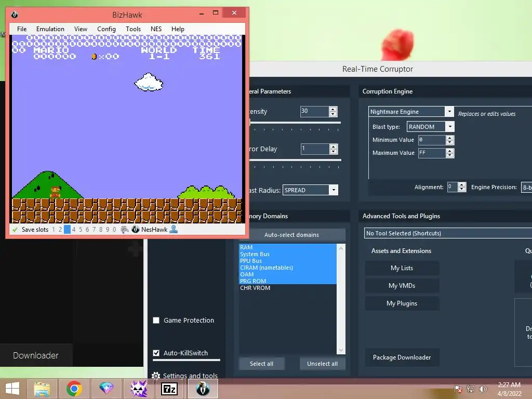Click the memory domains list scrollbar

pyautogui.click(x=341, y=299)
